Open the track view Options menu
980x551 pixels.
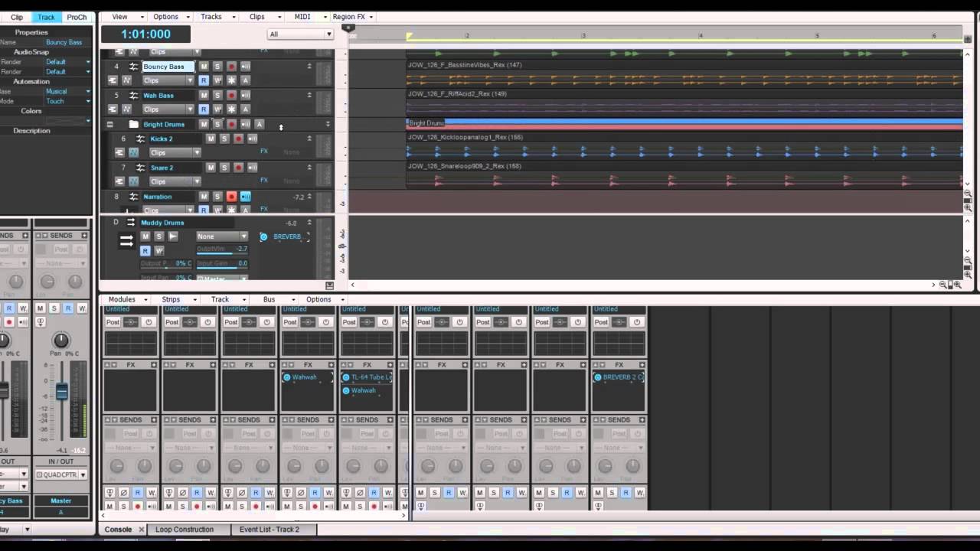pos(170,17)
